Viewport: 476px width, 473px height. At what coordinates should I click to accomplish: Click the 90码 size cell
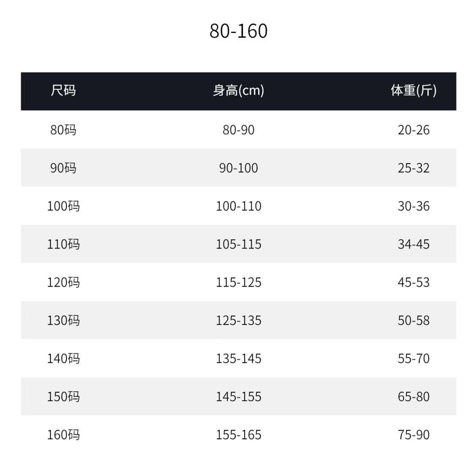point(63,168)
